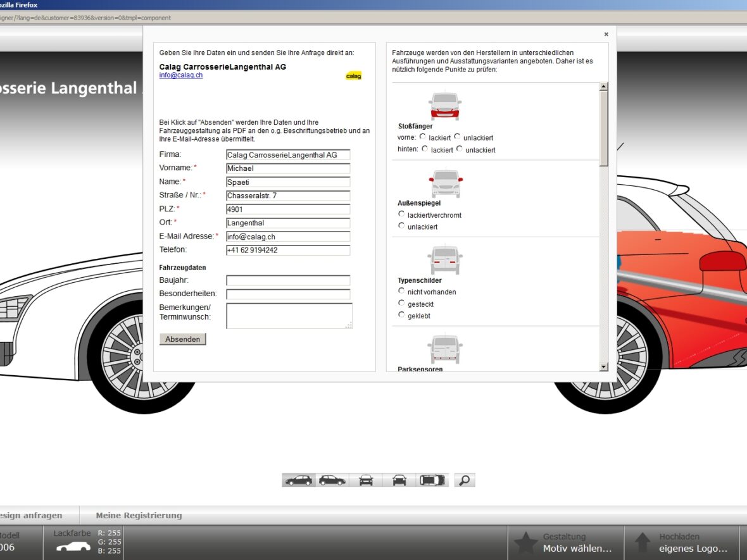Open Lackfarbe paint color picker
Screen dimensions: 747x560
click(73, 542)
